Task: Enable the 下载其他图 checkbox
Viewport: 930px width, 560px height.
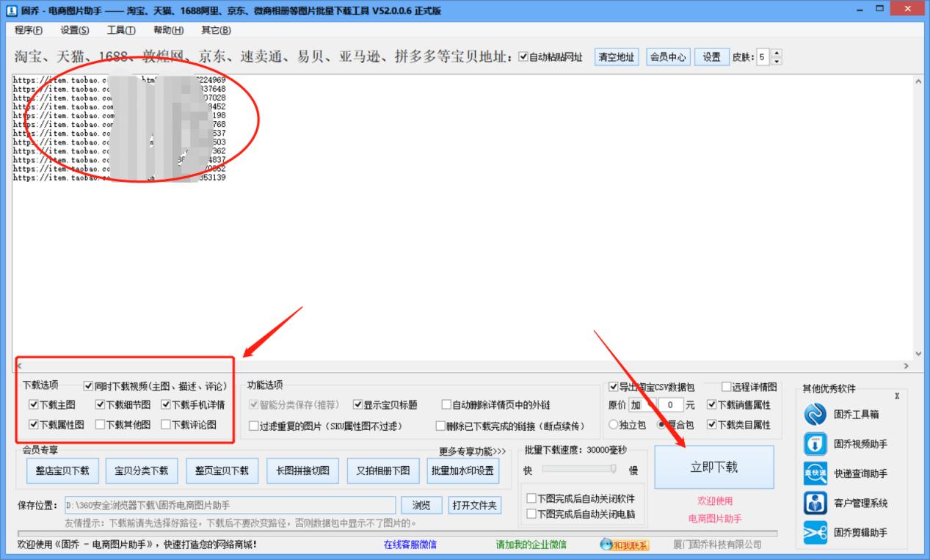Action: (x=100, y=424)
